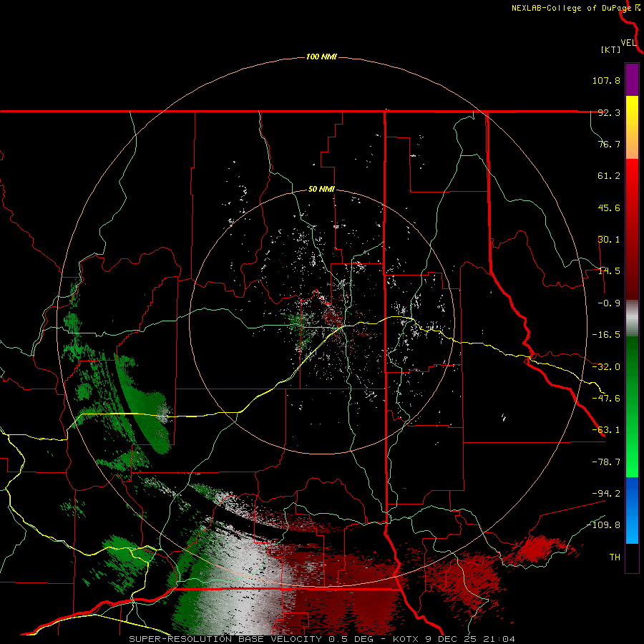This screenshot has width=644, height=644.
Task: Click the -47.6 legend value
Action: pyautogui.click(x=606, y=399)
